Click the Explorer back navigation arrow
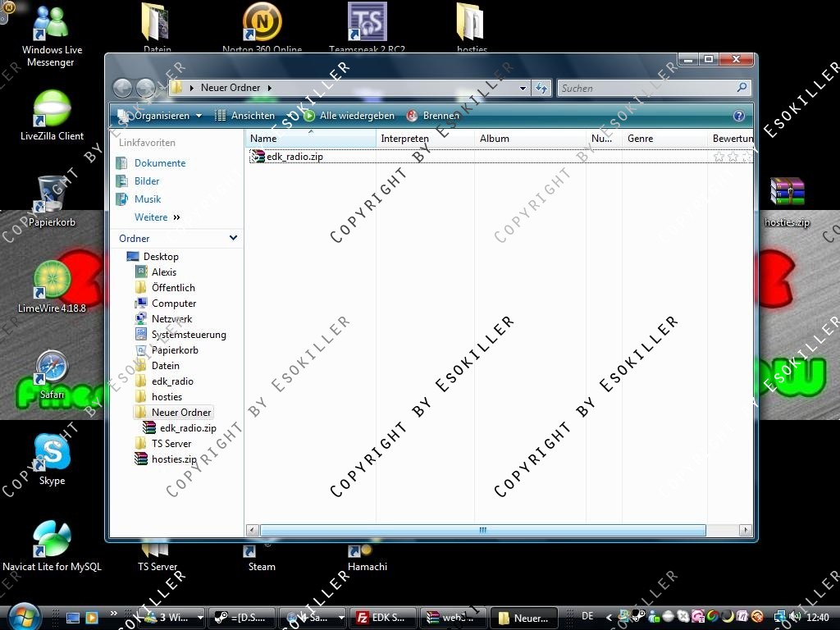 click(x=122, y=88)
